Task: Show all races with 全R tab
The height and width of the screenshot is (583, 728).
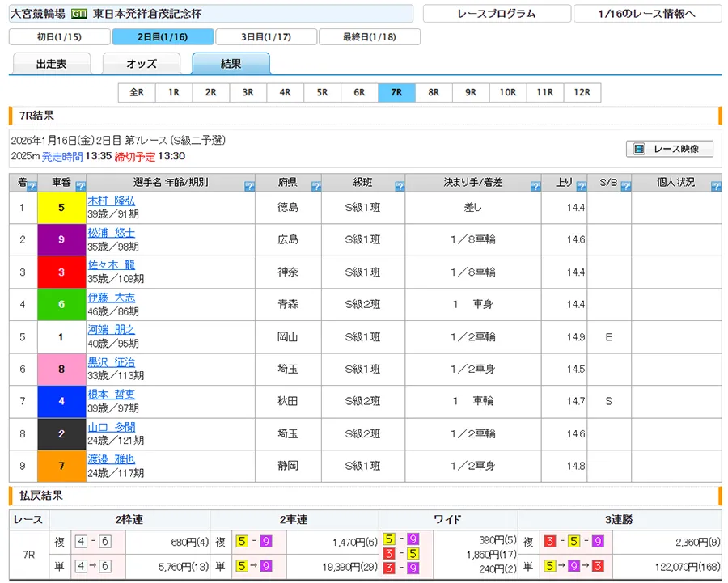Action: (137, 92)
